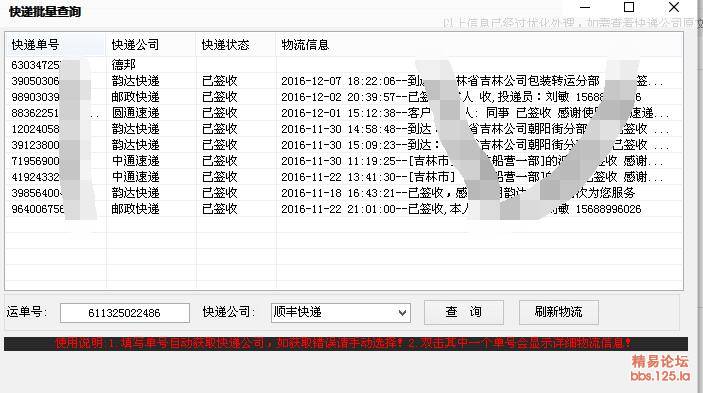Select the 圆通速递 row
This screenshot has height=393, width=703.
tap(344, 113)
